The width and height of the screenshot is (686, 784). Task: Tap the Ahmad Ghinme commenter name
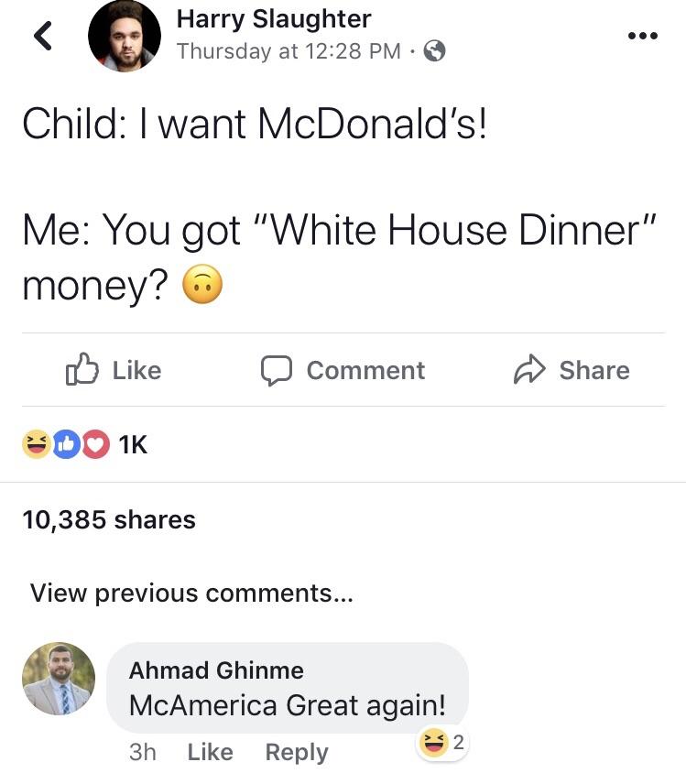pos(216,670)
